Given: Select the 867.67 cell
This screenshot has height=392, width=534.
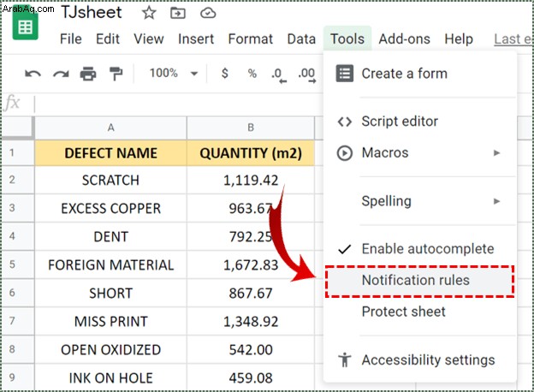Looking at the screenshot, I should click(251, 294).
